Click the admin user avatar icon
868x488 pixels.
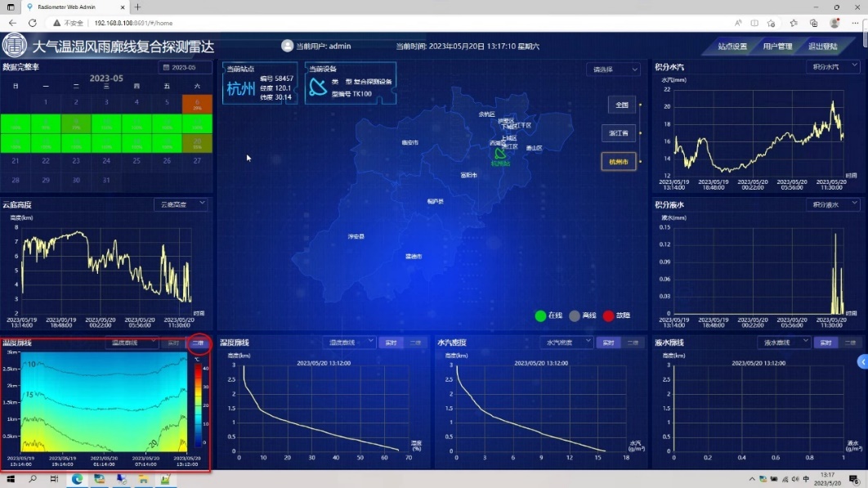pos(287,47)
